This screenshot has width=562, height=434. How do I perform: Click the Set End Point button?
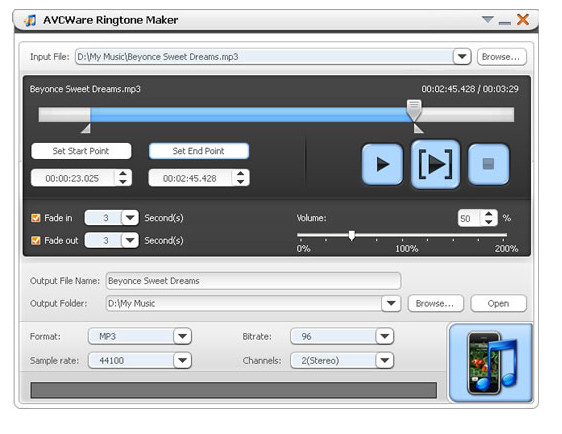199,151
